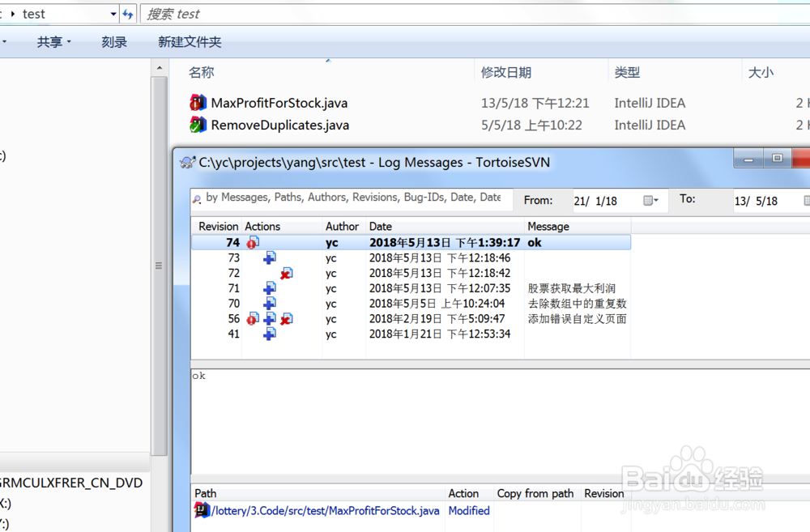This screenshot has width=810, height=532.
Task: Click the Revision column header in the changed files list
Action: click(x=604, y=493)
